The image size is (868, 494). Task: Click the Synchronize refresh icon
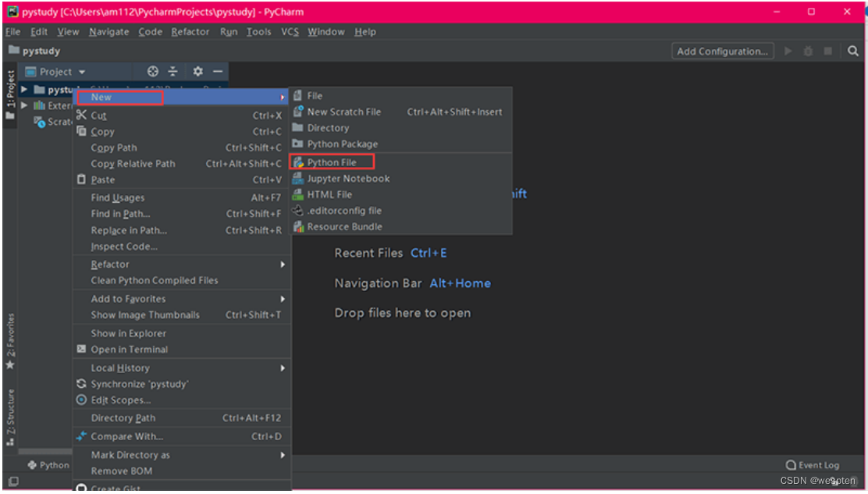pyautogui.click(x=81, y=383)
